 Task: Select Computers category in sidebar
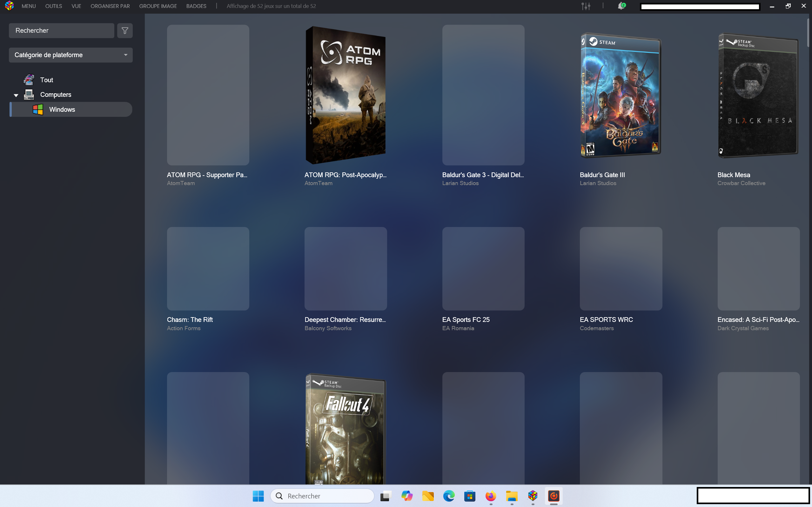coord(56,95)
